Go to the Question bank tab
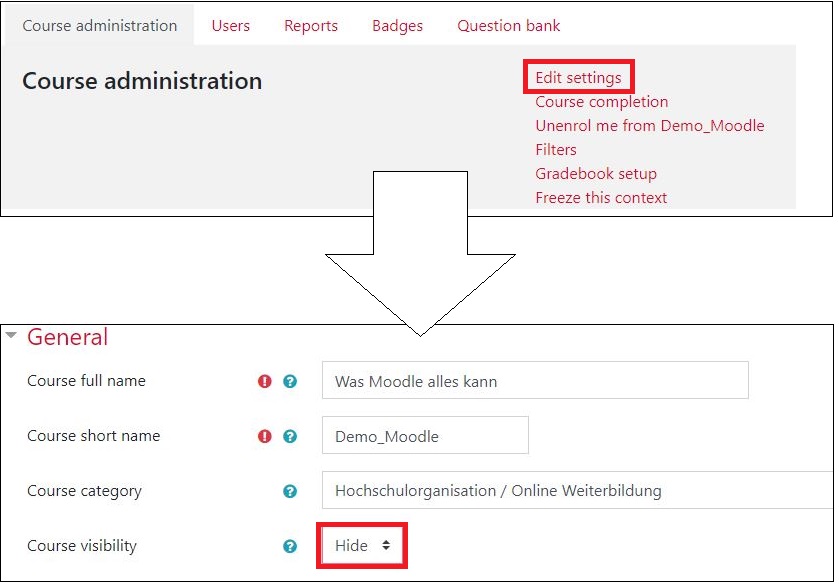The width and height of the screenshot is (839, 586). [509, 26]
